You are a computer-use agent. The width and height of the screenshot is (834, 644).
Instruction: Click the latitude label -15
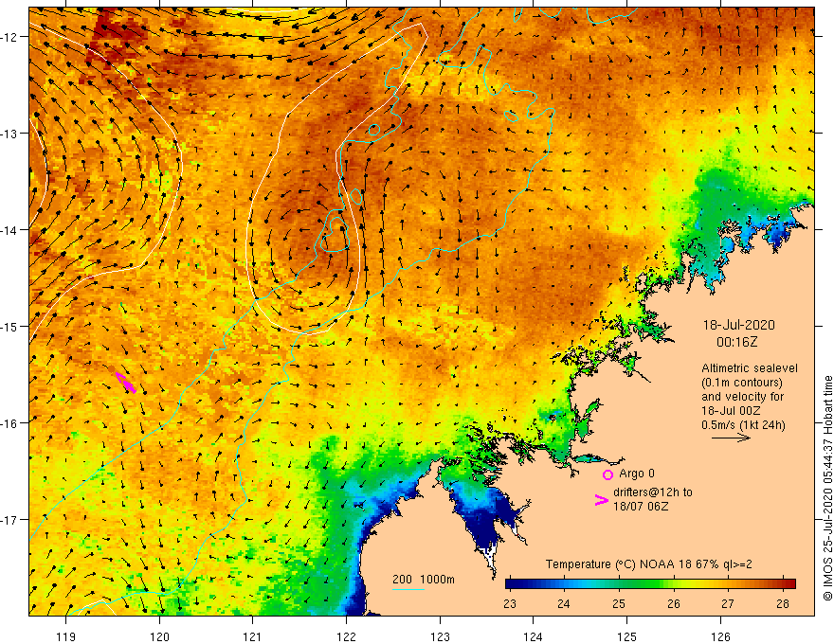pos(10,327)
